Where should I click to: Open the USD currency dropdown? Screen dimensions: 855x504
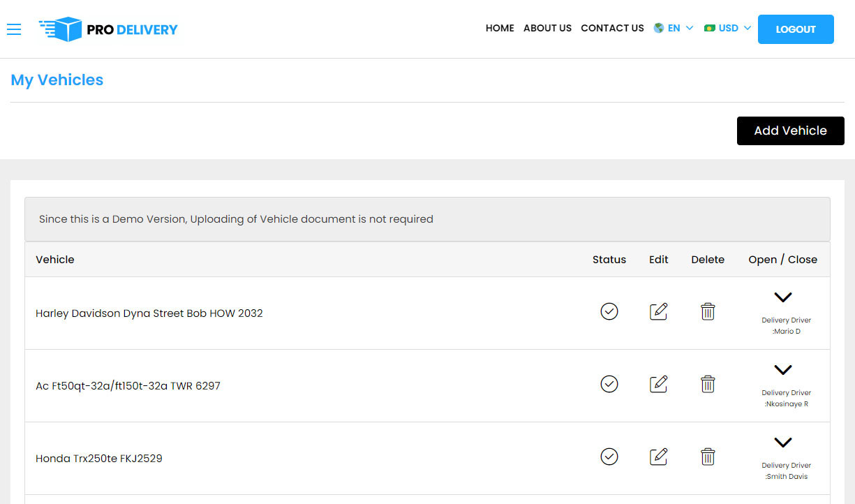pos(728,29)
